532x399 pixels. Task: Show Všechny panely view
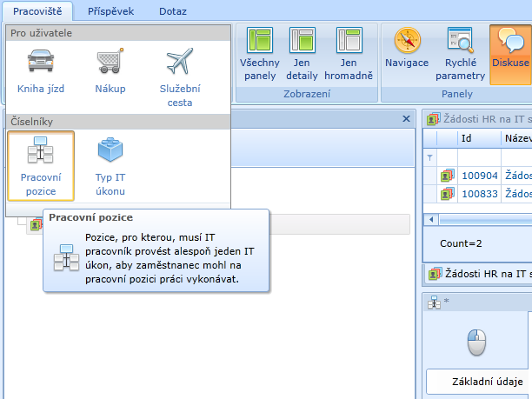click(259, 53)
